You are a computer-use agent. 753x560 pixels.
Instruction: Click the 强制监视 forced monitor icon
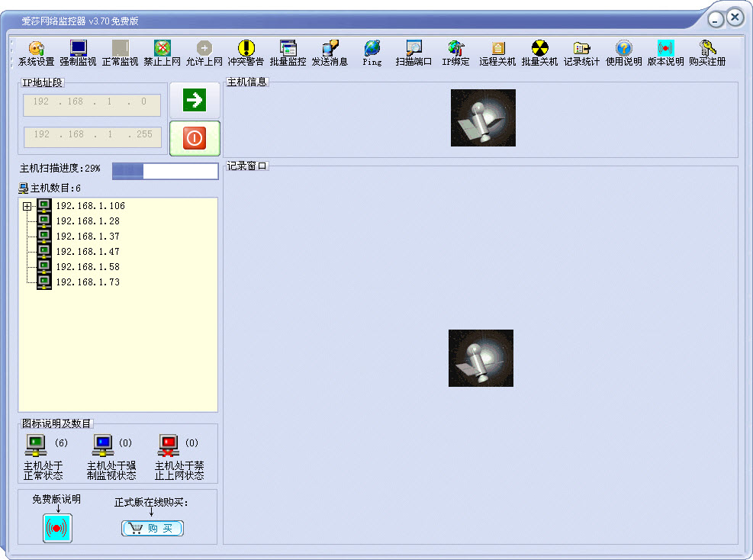coord(78,53)
